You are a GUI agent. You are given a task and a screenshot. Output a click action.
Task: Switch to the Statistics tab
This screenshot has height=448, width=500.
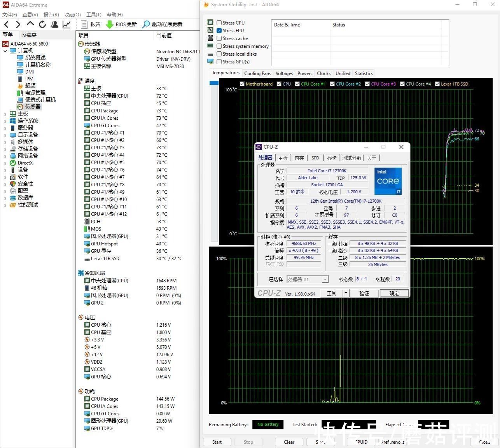pyautogui.click(x=364, y=73)
